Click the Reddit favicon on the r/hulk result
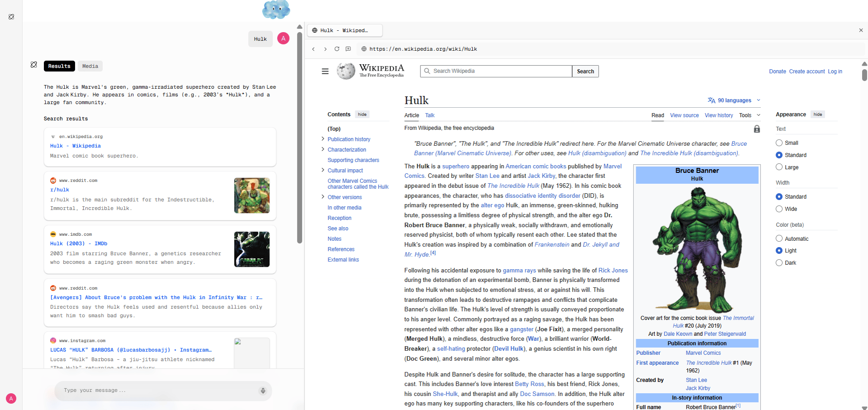868x410 pixels. click(x=53, y=181)
